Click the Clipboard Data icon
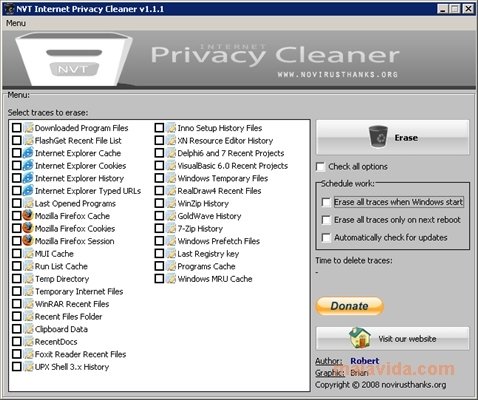The height and width of the screenshot is (400, 478). point(29,329)
